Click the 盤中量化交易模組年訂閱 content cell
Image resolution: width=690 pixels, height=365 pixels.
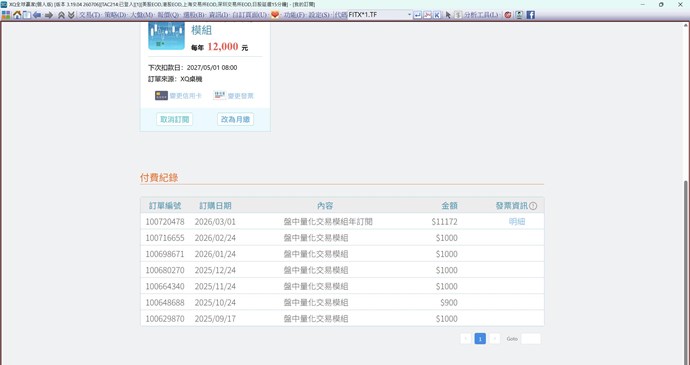[328, 222]
